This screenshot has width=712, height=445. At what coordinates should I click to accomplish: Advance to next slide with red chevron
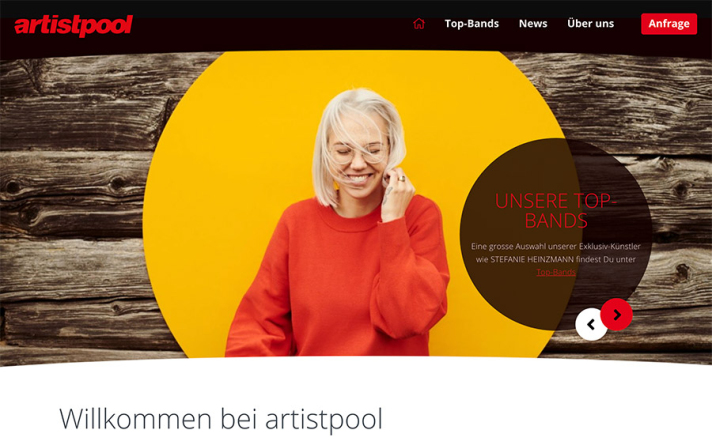[x=617, y=314]
